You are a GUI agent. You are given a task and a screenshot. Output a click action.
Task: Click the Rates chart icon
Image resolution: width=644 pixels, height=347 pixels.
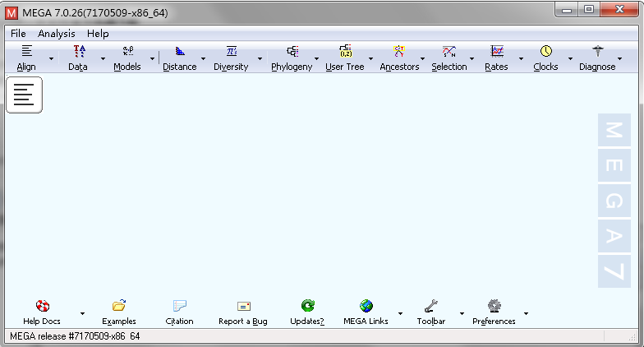pos(497,51)
